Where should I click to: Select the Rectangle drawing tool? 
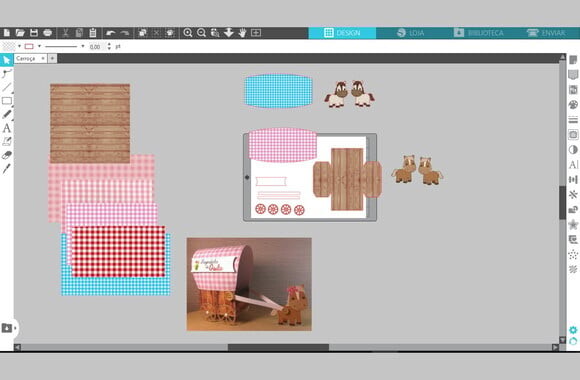point(7,101)
